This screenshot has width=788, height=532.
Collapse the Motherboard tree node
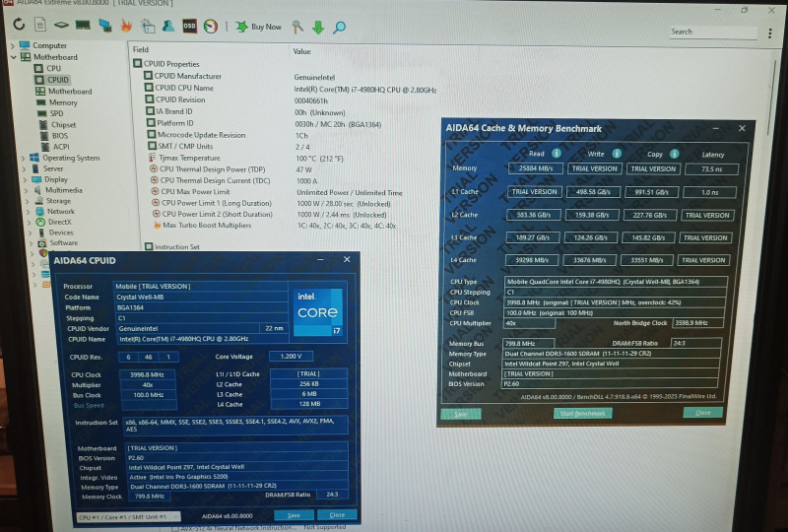[14, 57]
